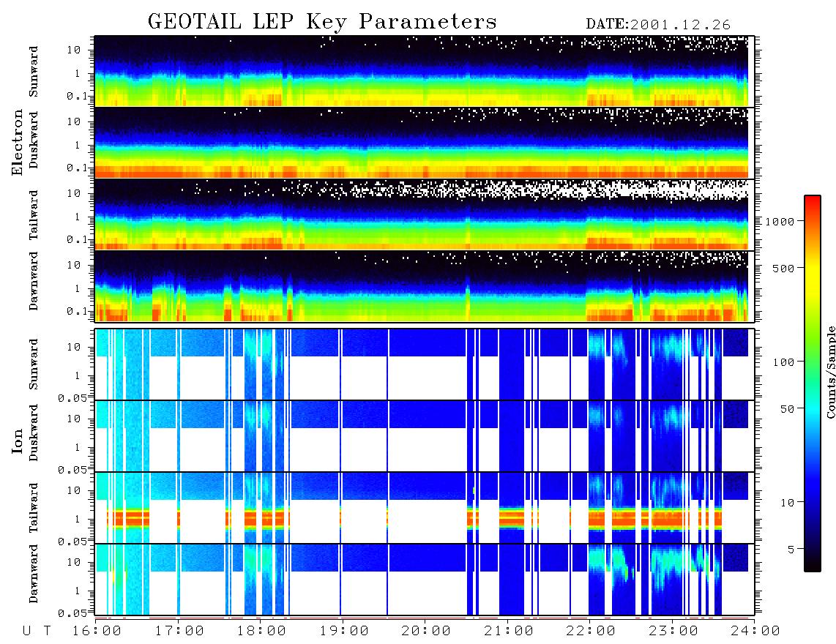
Task: Click the red top of the color bar
Action: [812, 203]
